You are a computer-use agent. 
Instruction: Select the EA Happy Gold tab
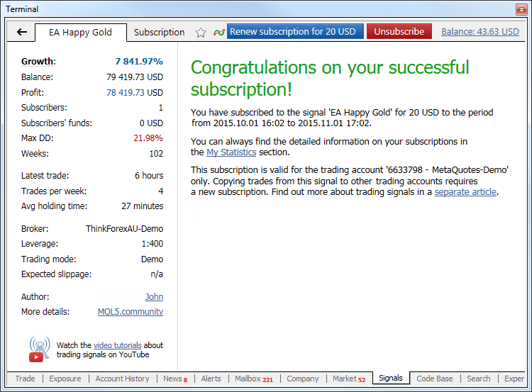(x=80, y=32)
